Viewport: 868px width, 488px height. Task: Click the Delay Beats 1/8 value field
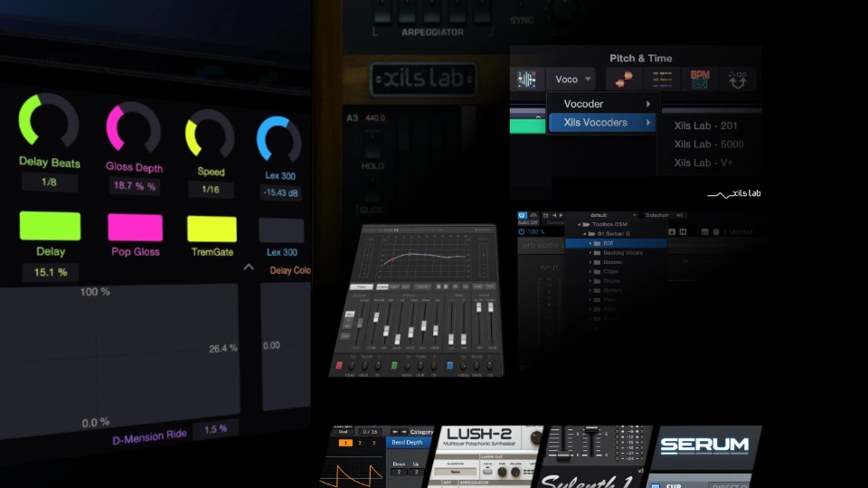(50, 182)
